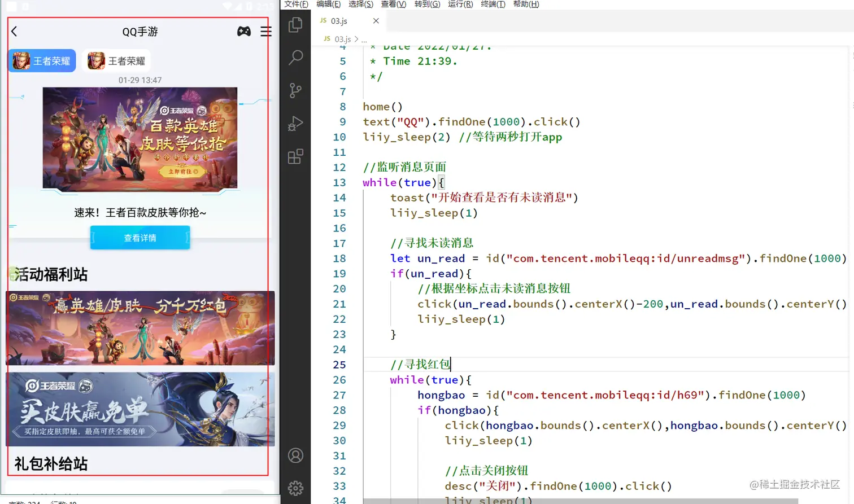
Task: Click the * Time 21:39. comment line
Action: click(x=413, y=61)
